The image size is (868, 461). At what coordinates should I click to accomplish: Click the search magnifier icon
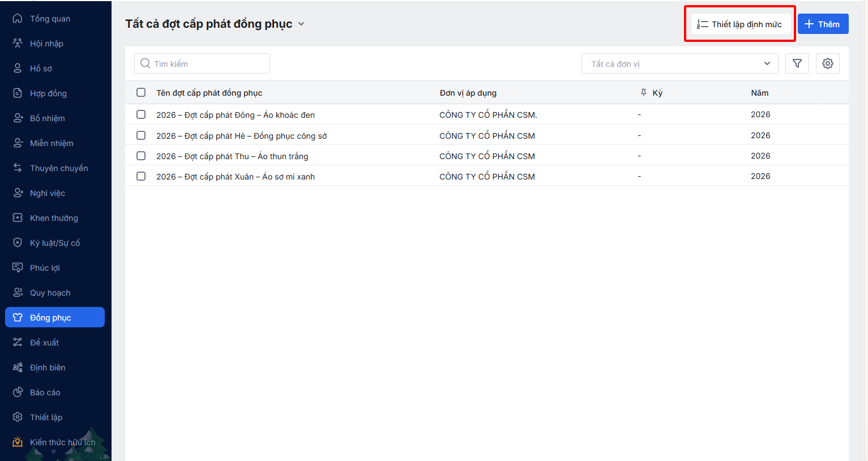pos(146,63)
